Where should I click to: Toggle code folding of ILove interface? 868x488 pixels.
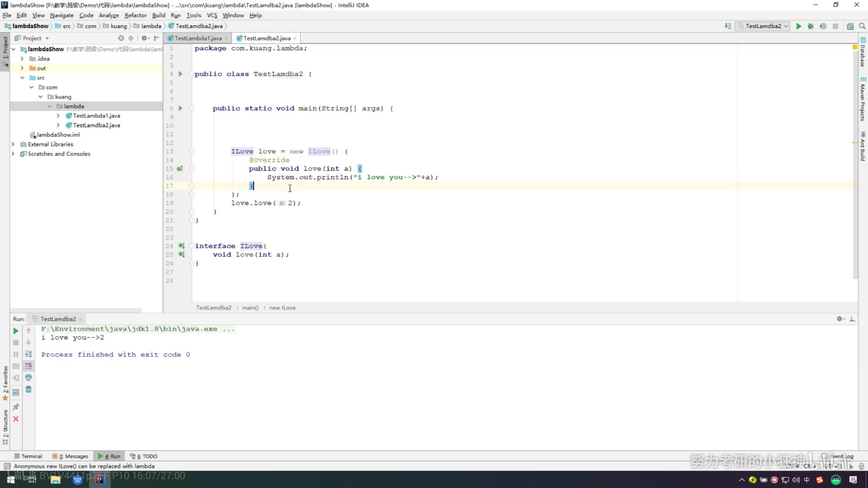pyautogui.click(x=192, y=246)
